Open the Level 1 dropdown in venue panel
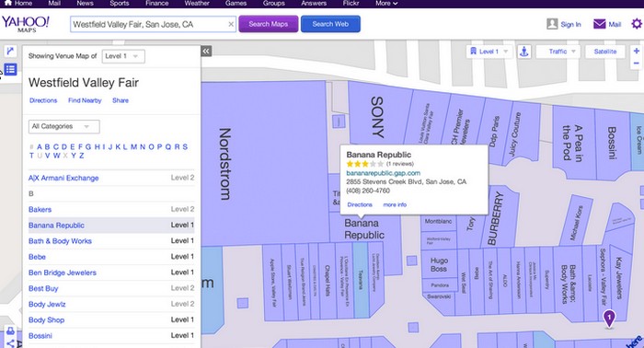 click(x=123, y=56)
